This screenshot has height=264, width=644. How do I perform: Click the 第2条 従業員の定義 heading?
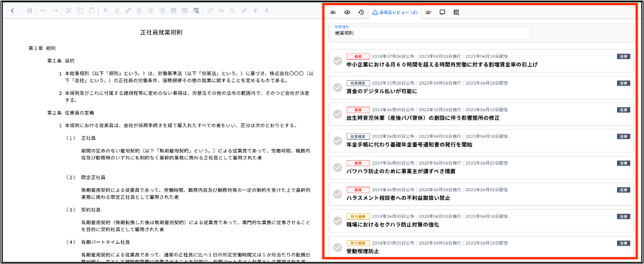[70, 112]
